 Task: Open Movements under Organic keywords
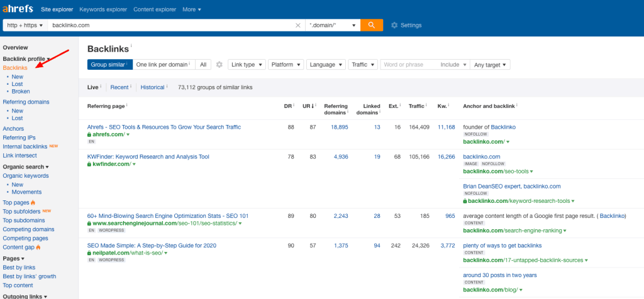[x=26, y=192]
